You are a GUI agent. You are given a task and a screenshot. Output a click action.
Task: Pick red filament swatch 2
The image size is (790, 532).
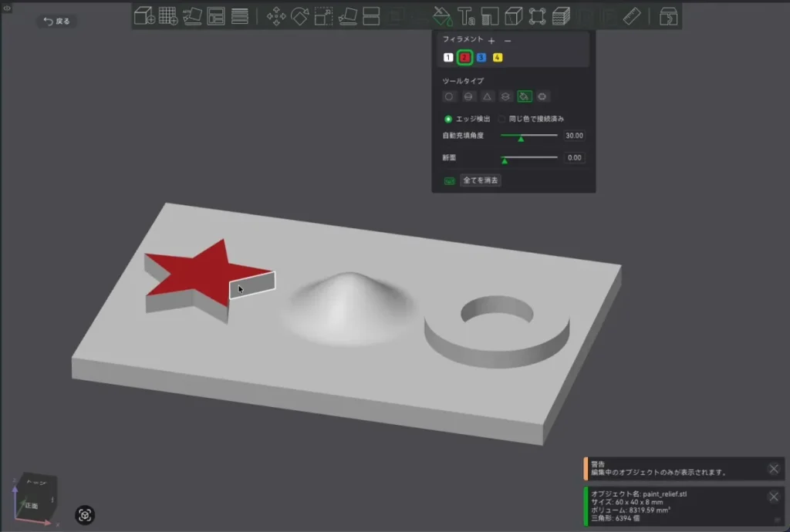point(464,57)
